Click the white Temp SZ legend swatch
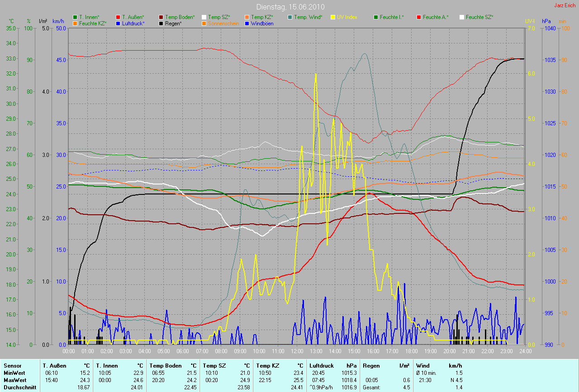 pos(204,17)
